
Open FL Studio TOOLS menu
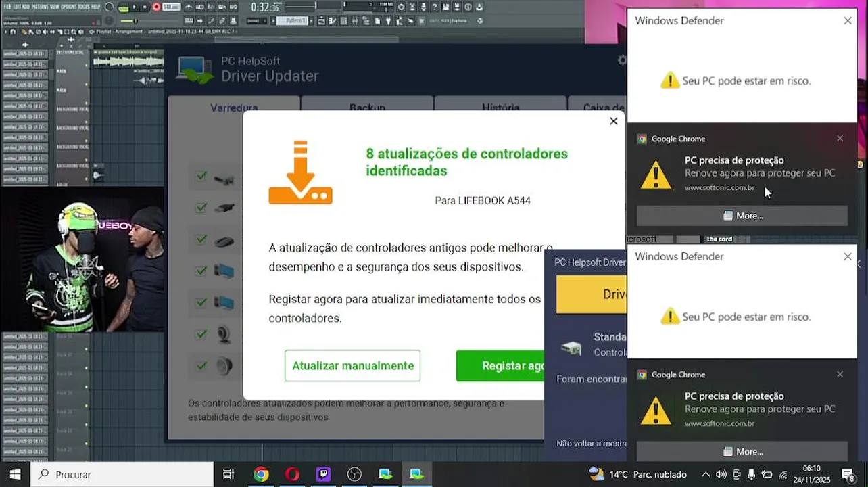click(84, 7)
